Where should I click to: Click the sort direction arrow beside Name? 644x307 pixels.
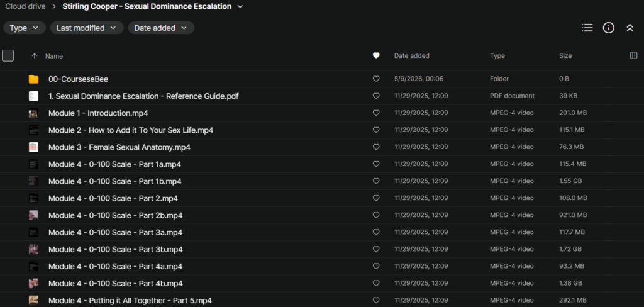[x=35, y=56]
